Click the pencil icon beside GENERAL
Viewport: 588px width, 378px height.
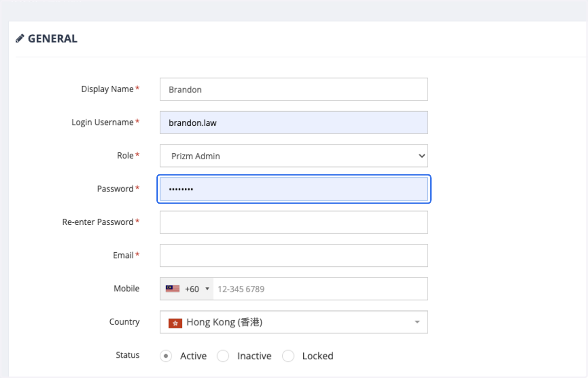[x=20, y=38]
